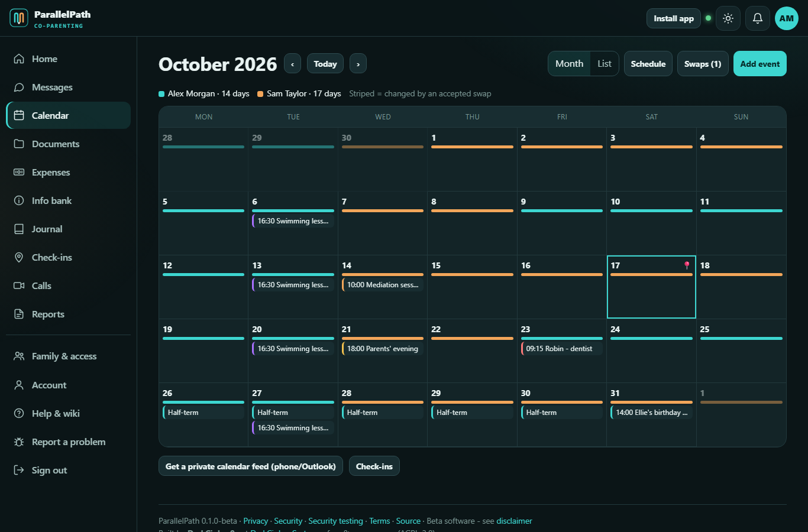Click the Expenses banknote icon

[x=19, y=172]
